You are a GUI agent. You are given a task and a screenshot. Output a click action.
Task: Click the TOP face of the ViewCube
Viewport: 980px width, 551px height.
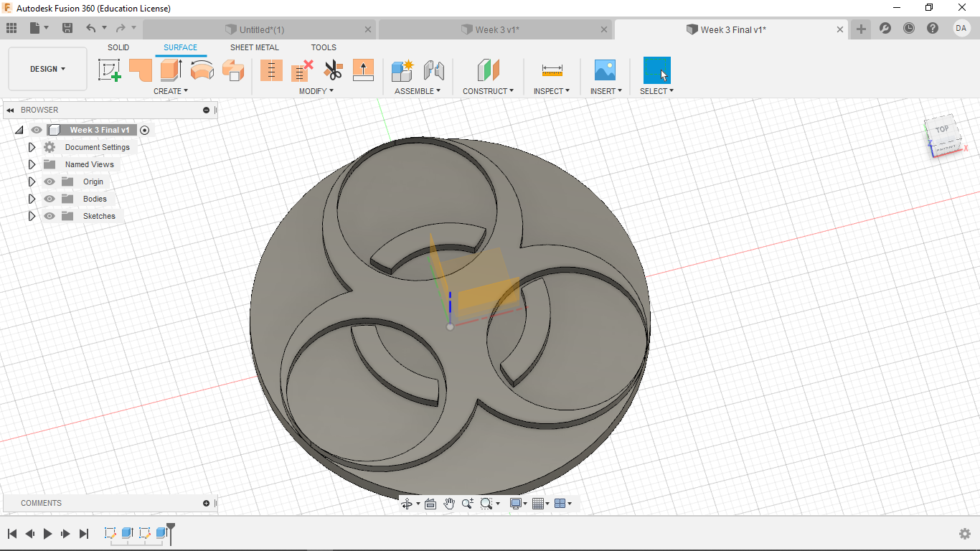[x=942, y=129]
